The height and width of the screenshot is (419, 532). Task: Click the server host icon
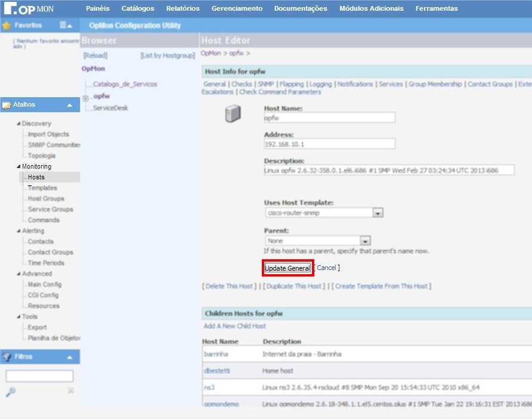pos(232,114)
